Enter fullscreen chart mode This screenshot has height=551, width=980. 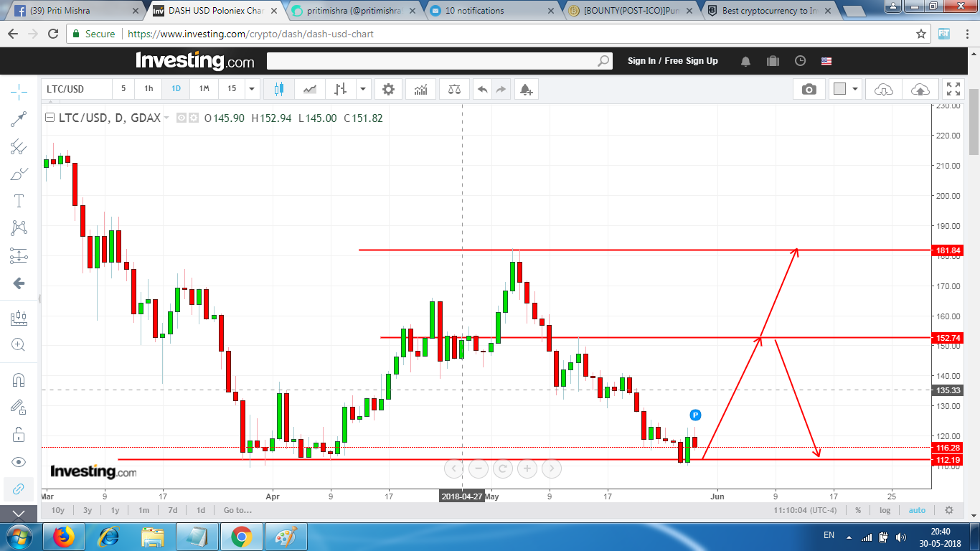(x=953, y=89)
